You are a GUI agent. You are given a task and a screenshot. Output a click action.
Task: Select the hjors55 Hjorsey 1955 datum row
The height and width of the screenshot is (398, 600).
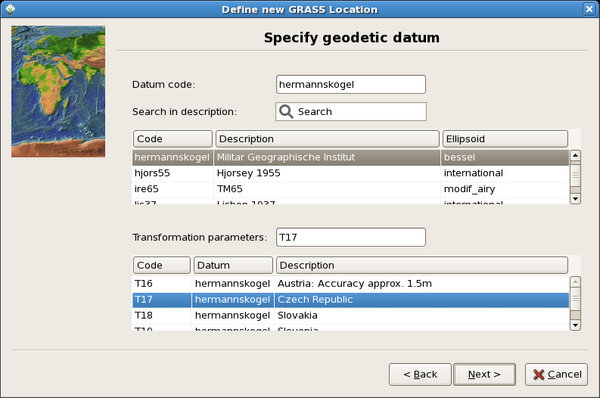(351, 173)
